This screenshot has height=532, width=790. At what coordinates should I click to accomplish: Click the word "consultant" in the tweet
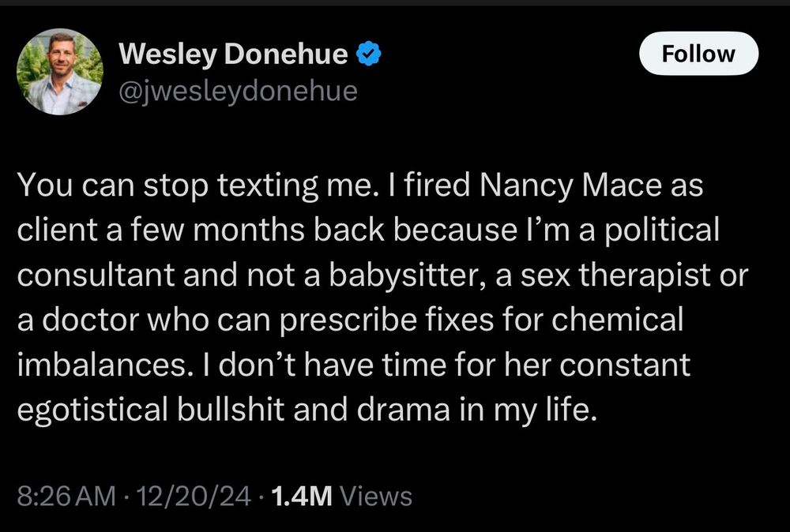tap(96, 275)
